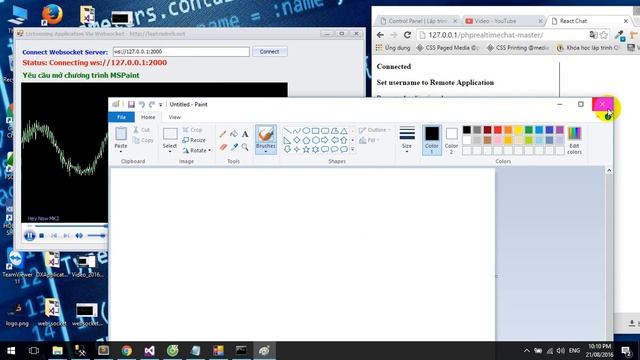Choose the Down arrow shape

287,149
